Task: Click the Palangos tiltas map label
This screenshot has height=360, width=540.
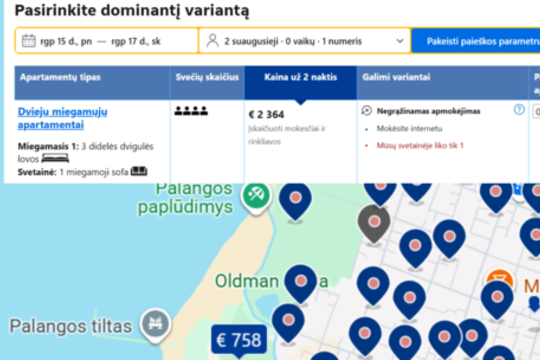Action: tap(71, 326)
